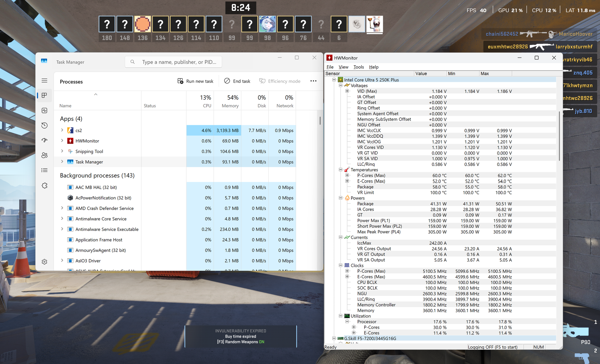Toggle the hamburger navigation menu
The height and width of the screenshot is (364, 600).
pos(44,80)
